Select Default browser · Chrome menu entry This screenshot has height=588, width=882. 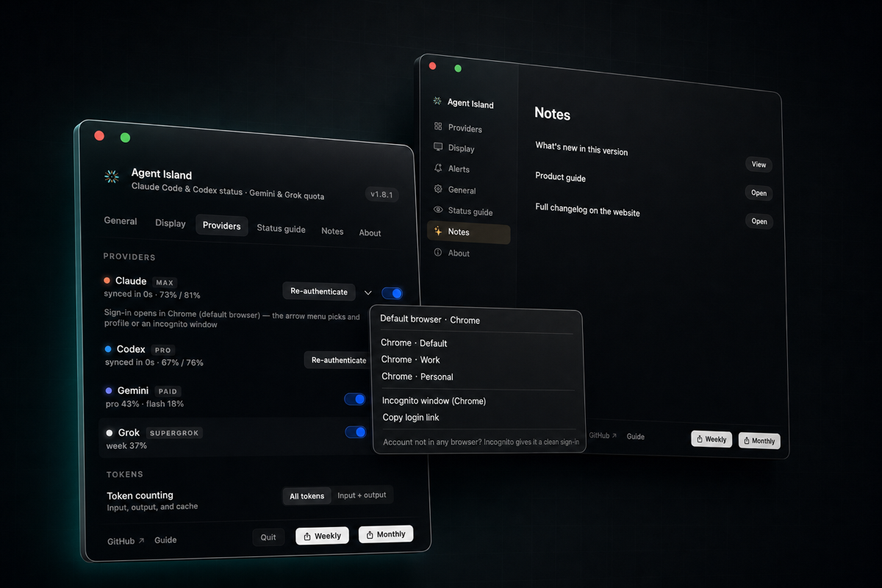point(430,320)
